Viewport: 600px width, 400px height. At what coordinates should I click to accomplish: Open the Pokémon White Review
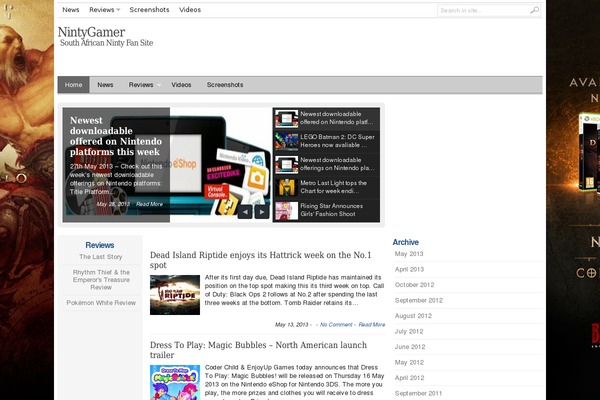[101, 303]
